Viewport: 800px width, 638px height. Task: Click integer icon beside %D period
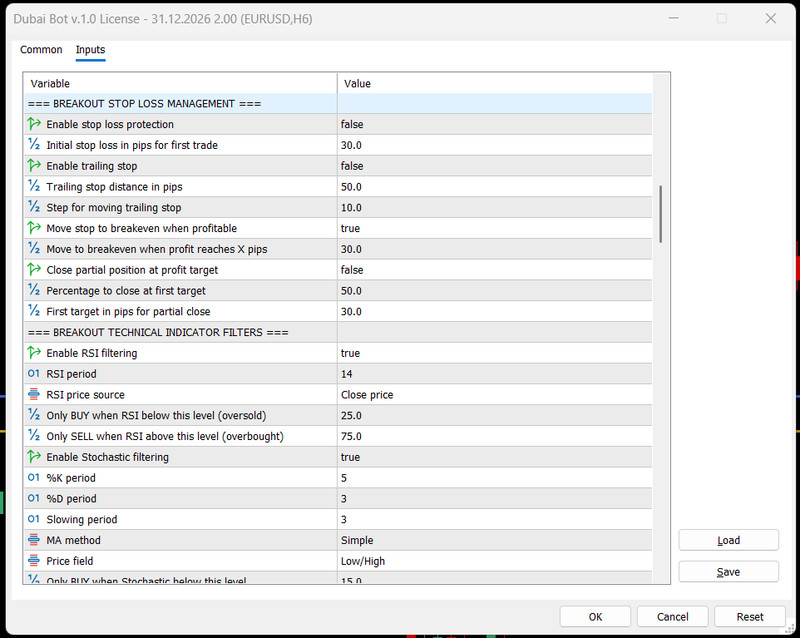click(34, 498)
